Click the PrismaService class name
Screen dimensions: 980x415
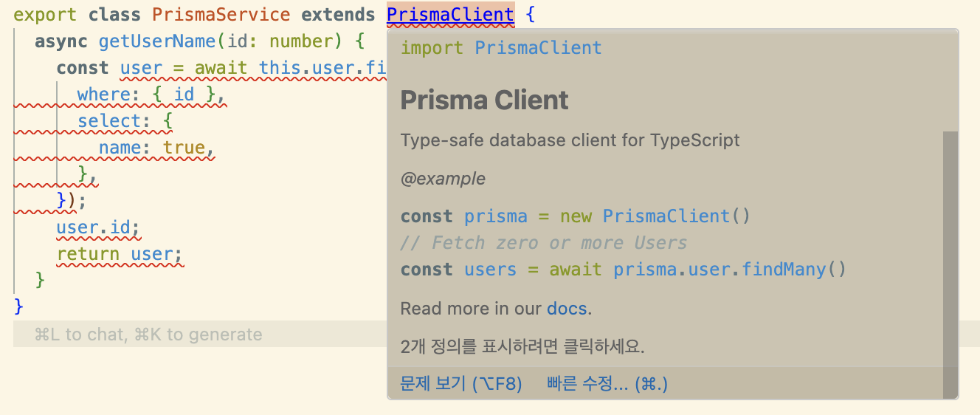[221, 14]
